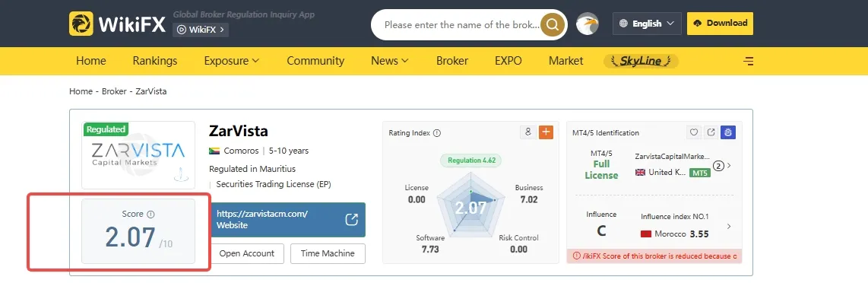
Task: Click the external link icon on Website
Action: [x=351, y=219]
